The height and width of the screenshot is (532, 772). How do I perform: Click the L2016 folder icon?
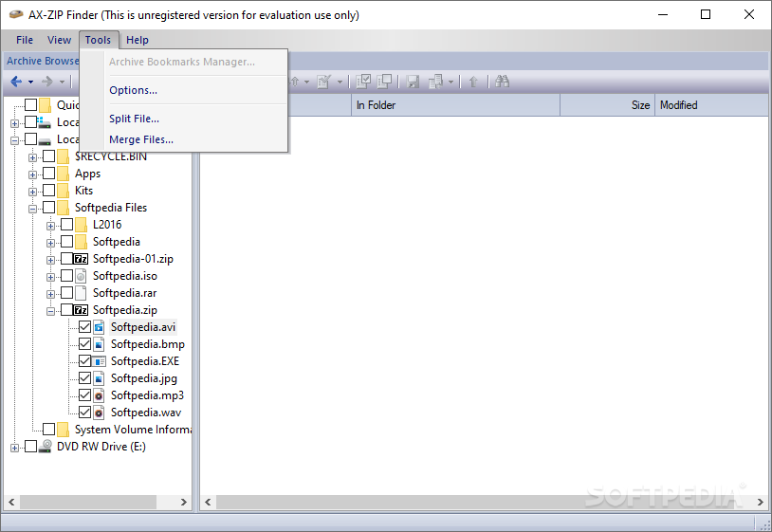pos(81,225)
